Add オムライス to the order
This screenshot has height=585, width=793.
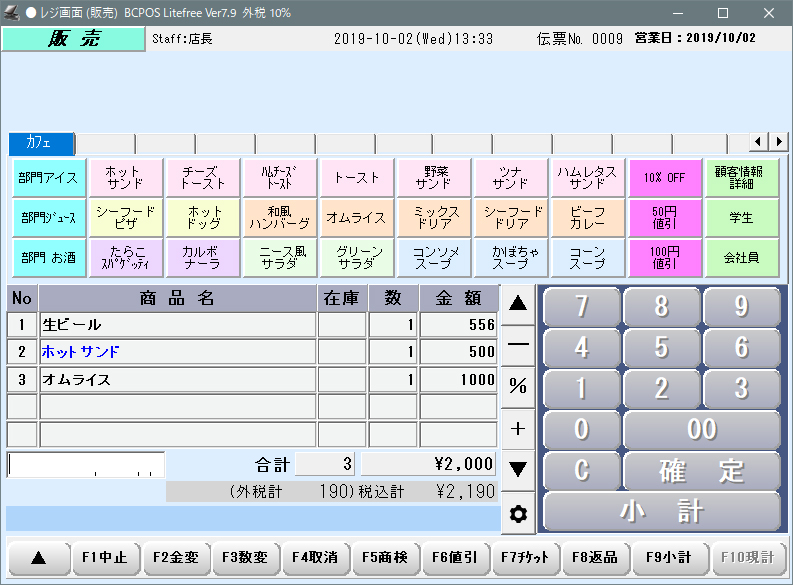pos(357,218)
